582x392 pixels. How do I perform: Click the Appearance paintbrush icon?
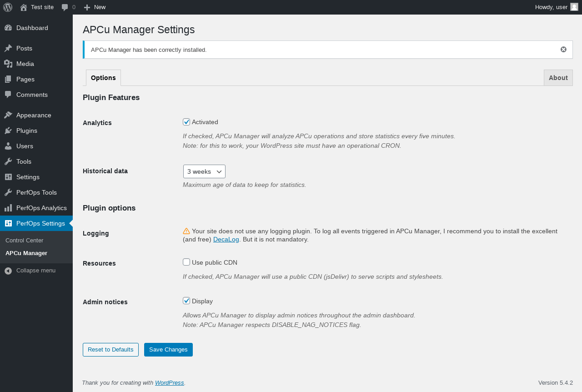[x=8, y=115]
